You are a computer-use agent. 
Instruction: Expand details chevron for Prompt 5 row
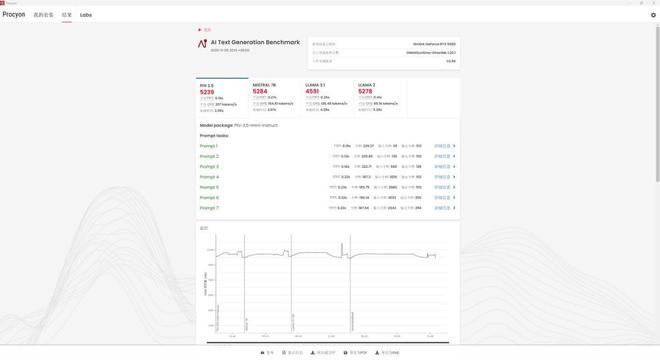(x=454, y=187)
